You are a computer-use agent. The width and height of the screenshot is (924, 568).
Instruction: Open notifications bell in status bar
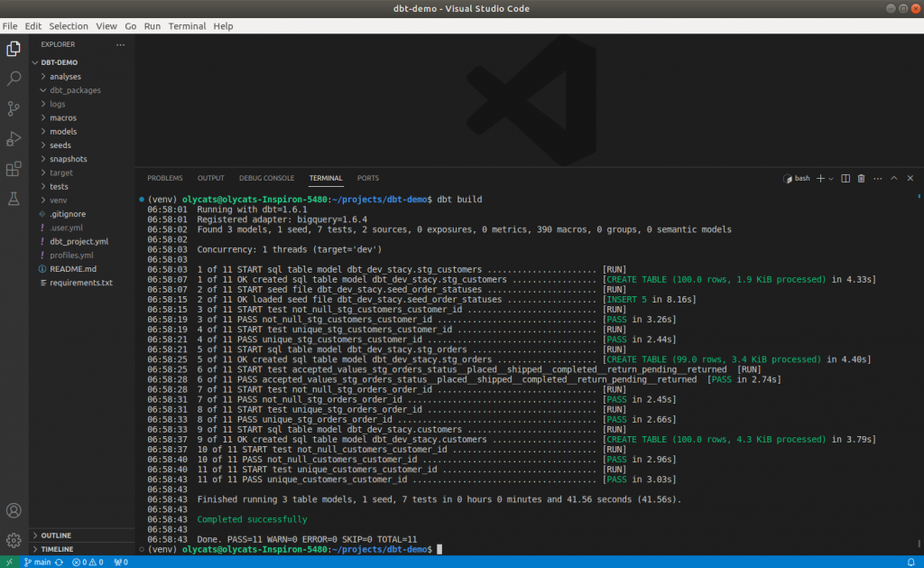point(911,562)
